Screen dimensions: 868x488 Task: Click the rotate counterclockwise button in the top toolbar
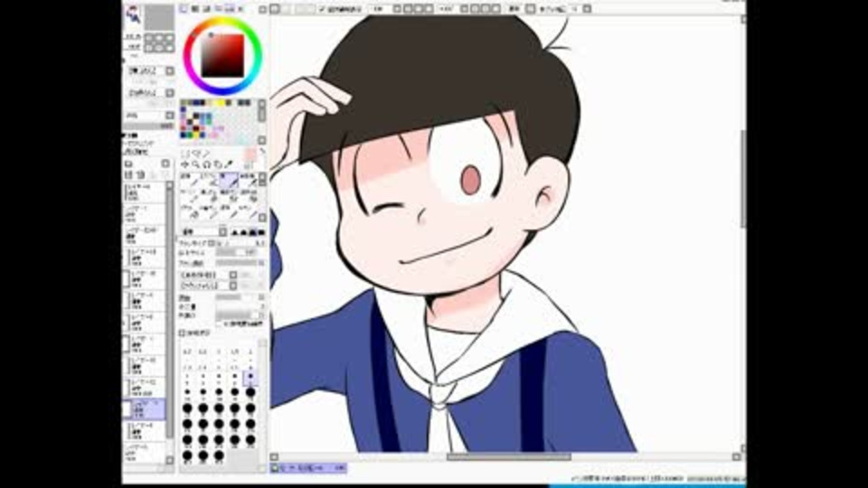pos(475,9)
